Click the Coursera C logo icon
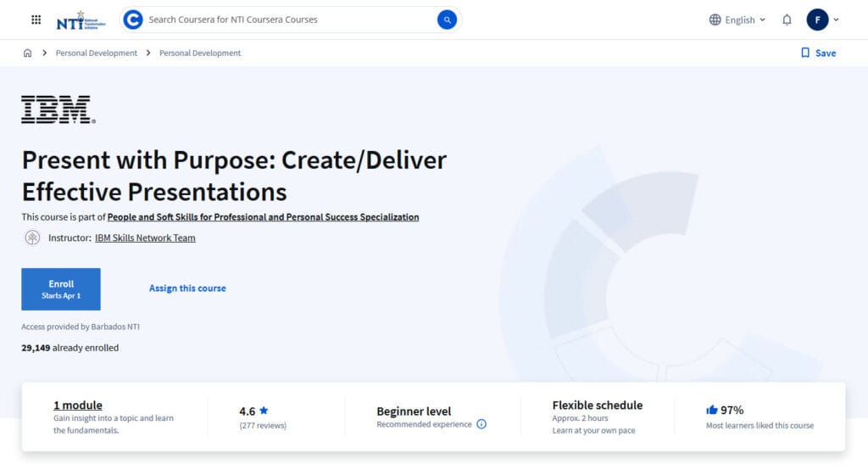The height and width of the screenshot is (470, 868). 133,20
